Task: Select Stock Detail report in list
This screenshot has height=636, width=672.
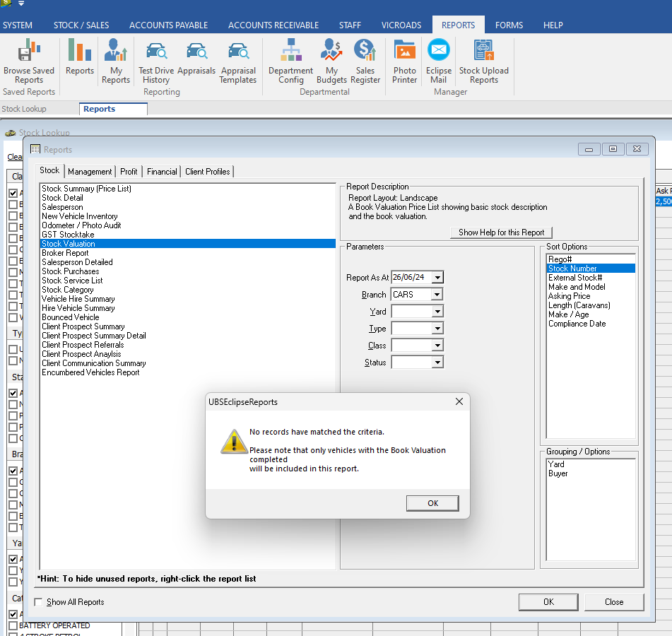Action: [62, 198]
